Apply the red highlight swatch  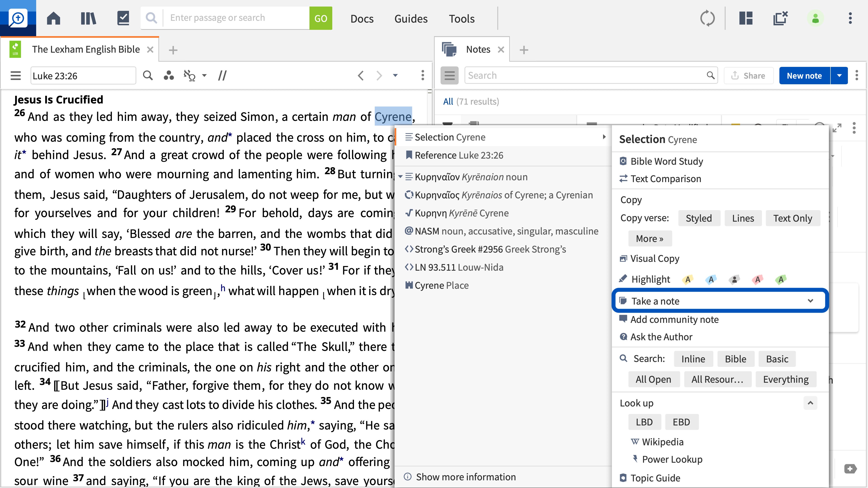pos(757,279)
